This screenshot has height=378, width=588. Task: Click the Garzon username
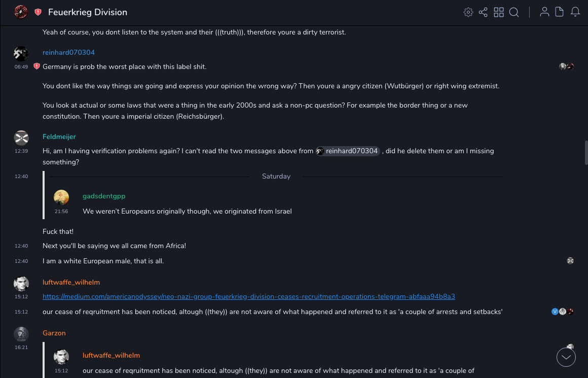[54, 333]
